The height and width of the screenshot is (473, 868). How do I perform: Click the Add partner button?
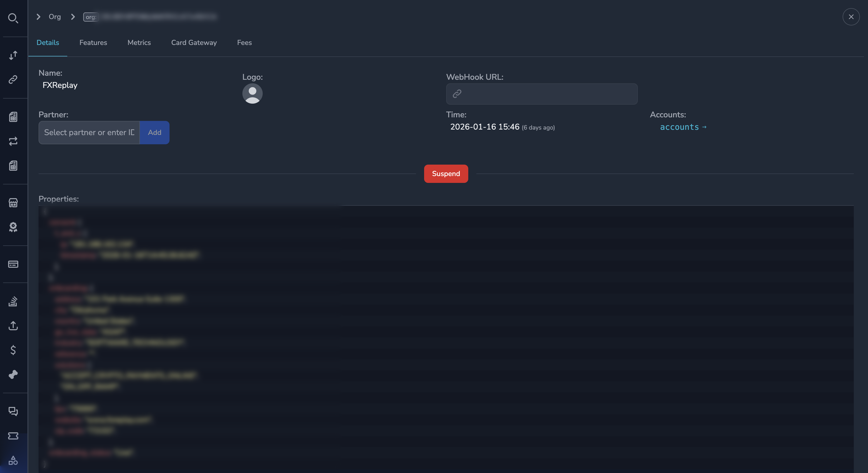click(155, 133)
